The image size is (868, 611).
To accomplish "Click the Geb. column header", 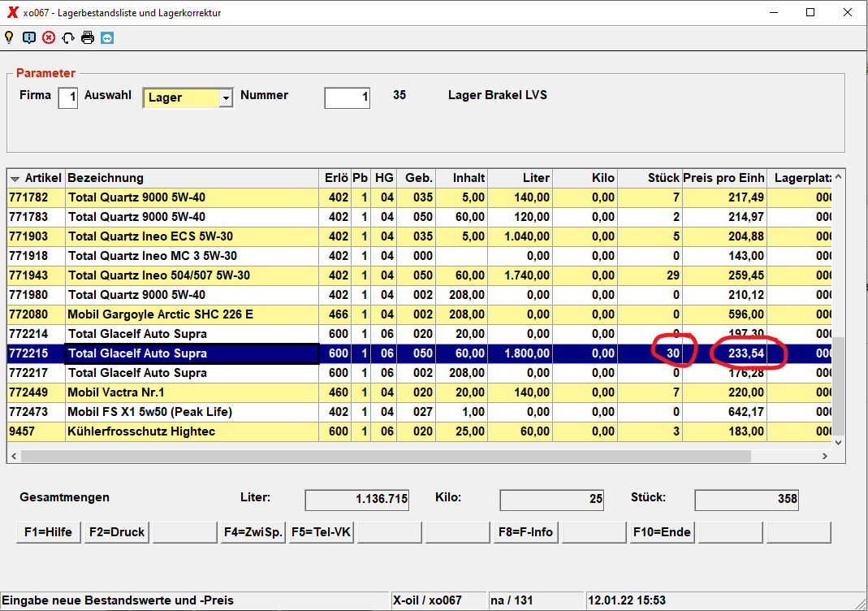I will coord(417,178).
